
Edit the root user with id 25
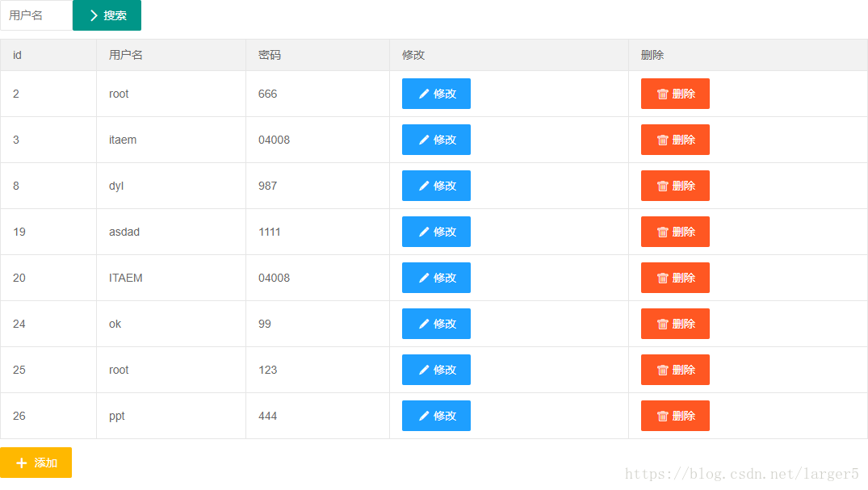[x=436, y=369]
